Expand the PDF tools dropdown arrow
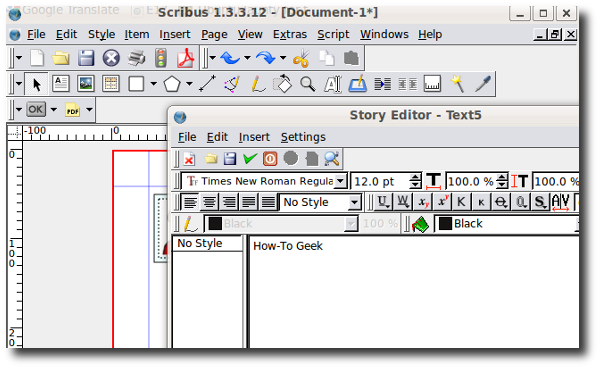The height and width of the screenshot is (369, 600). tap(89, 110)
